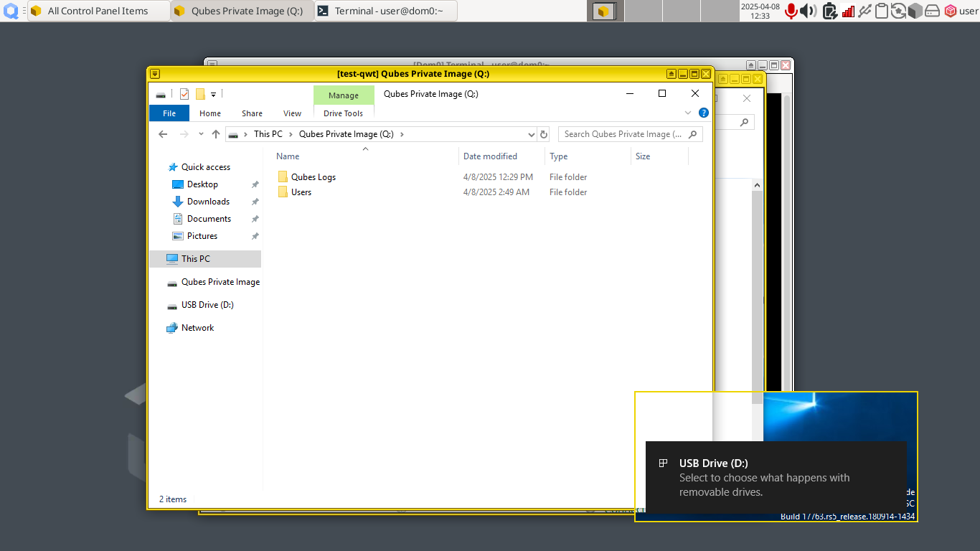Click the red microphone tray icon
Screen dimensions: 980x551
click(x=791, y=11)
